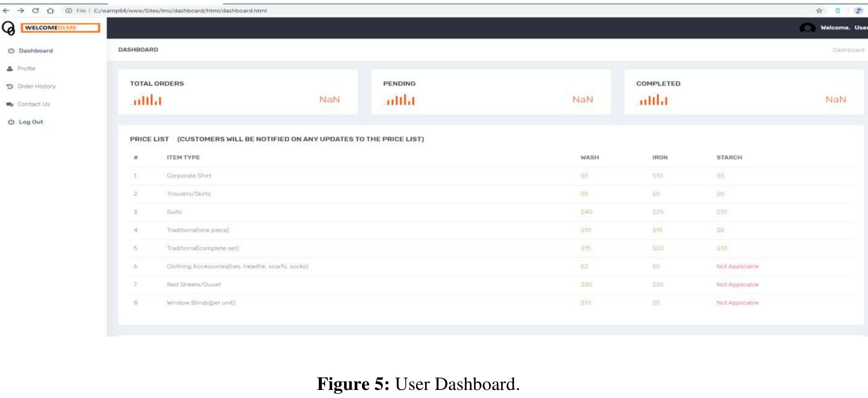Open the browser profile avatar icon
Viewport: 868px width, 398px height.
tap(858, 10)
